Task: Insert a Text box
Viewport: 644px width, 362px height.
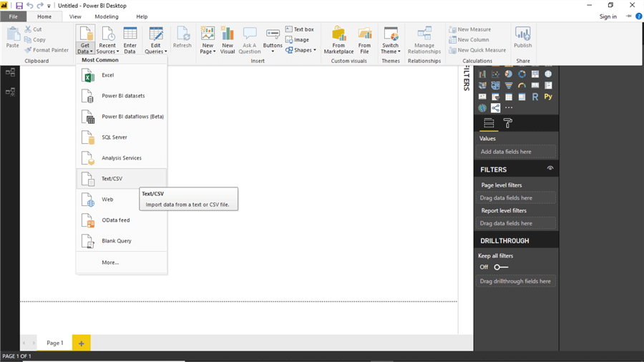Action: pos(300,29)
